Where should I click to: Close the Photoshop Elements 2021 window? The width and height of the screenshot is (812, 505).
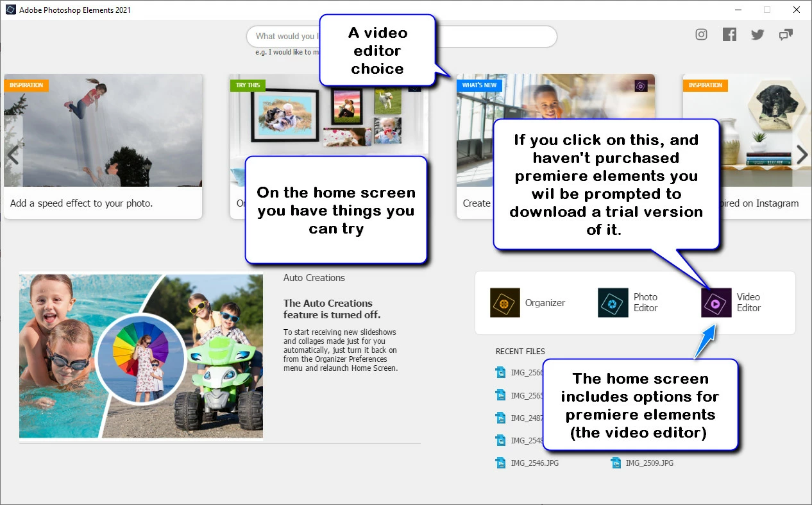point(797,10)
